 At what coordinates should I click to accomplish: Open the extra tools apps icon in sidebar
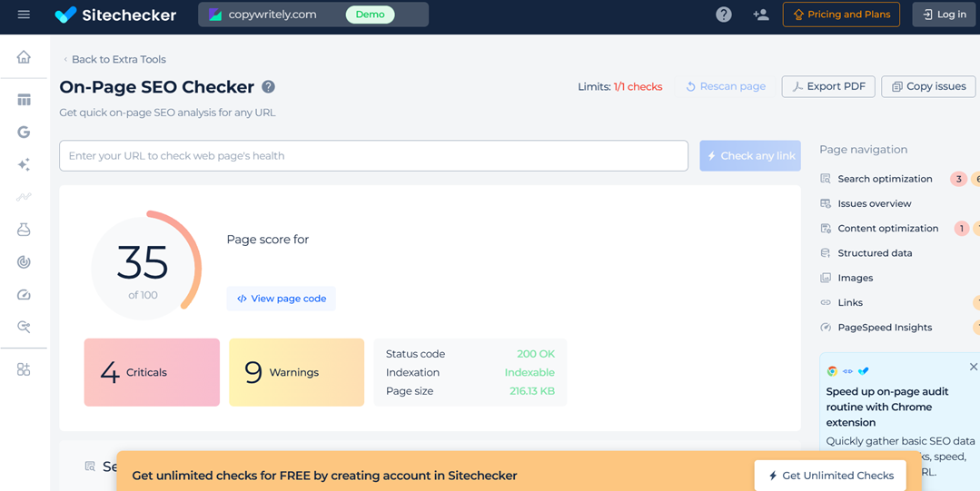24,369
